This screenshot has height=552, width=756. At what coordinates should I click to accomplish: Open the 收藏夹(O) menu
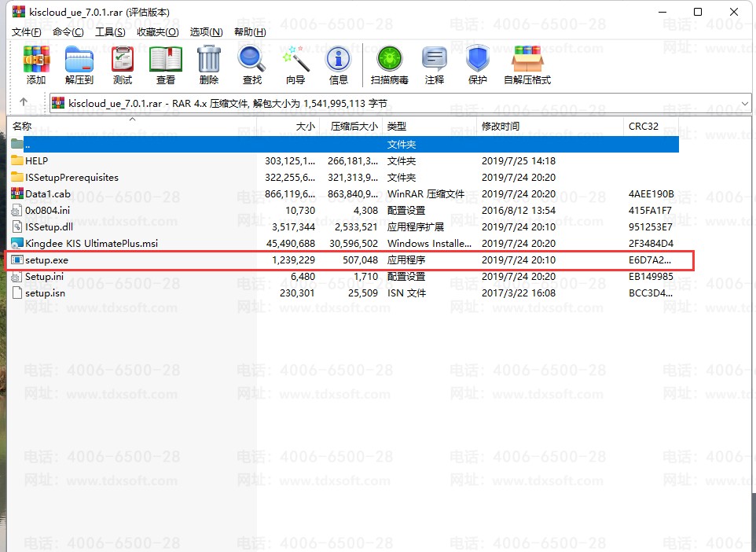157,32
